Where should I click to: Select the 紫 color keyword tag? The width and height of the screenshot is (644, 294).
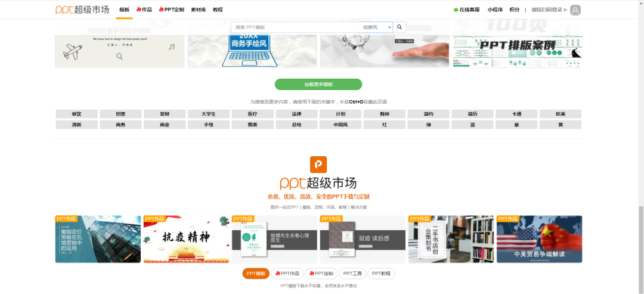(516, 125)
